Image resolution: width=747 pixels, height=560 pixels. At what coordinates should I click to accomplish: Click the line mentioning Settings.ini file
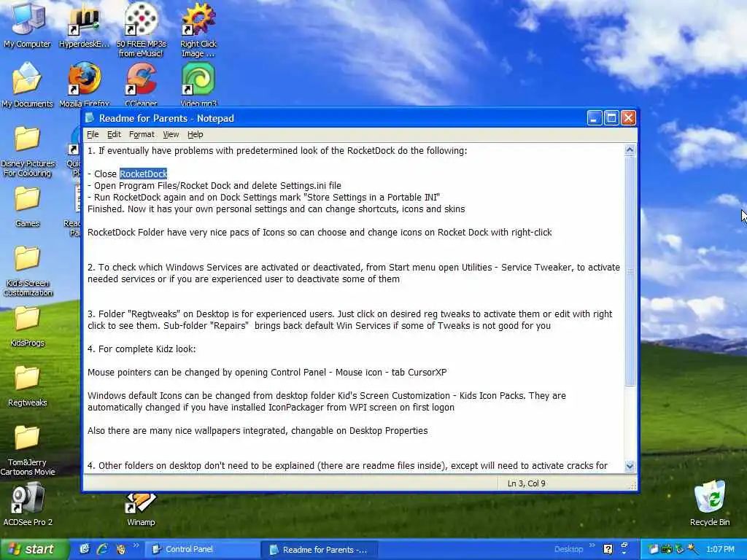[x=214, y=186]
